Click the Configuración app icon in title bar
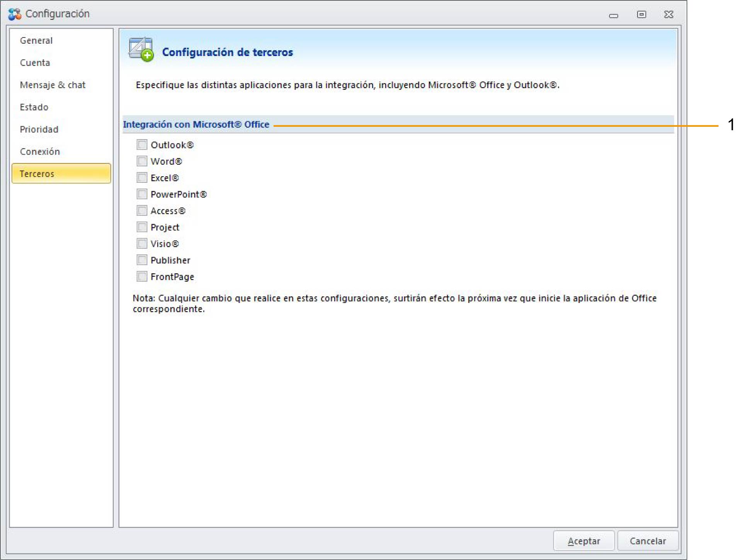This screenshot has height=560, width=736. click(15, 14)
